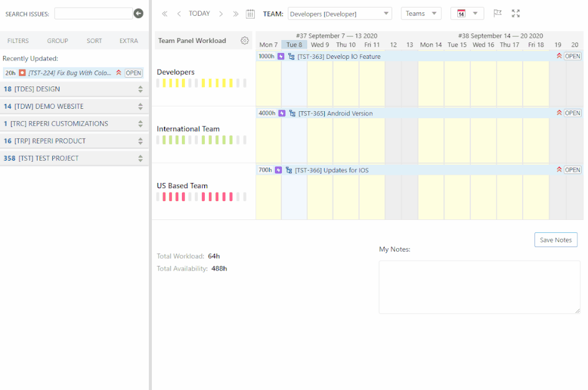
Task: Go to next period with right chevron
Action: 221,14
